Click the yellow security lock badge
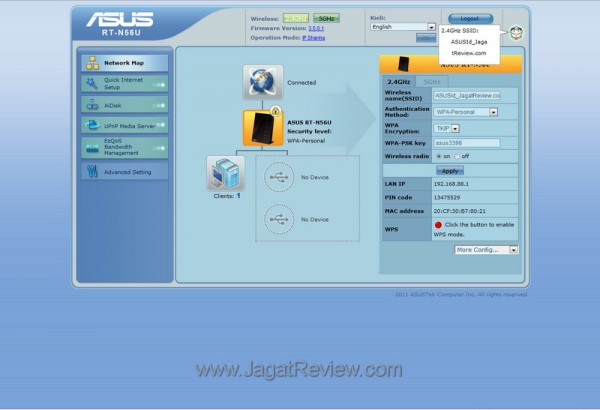 click(276, 111)
